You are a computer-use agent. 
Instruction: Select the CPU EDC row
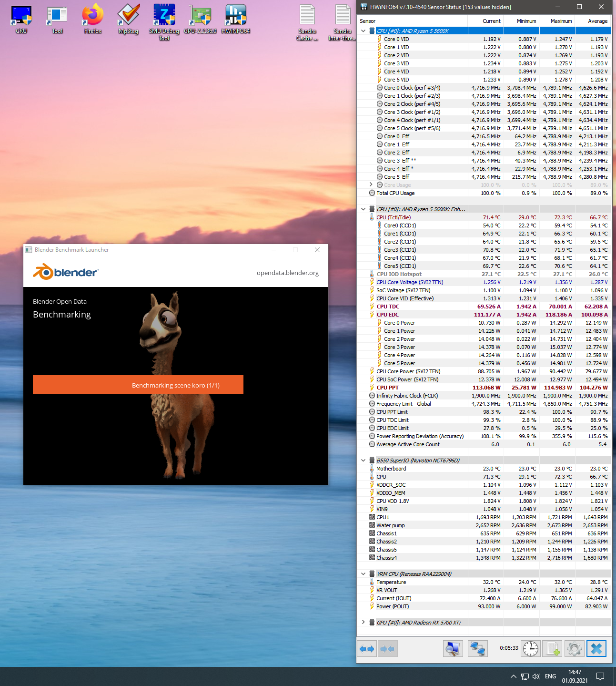[x=484, y=315]
